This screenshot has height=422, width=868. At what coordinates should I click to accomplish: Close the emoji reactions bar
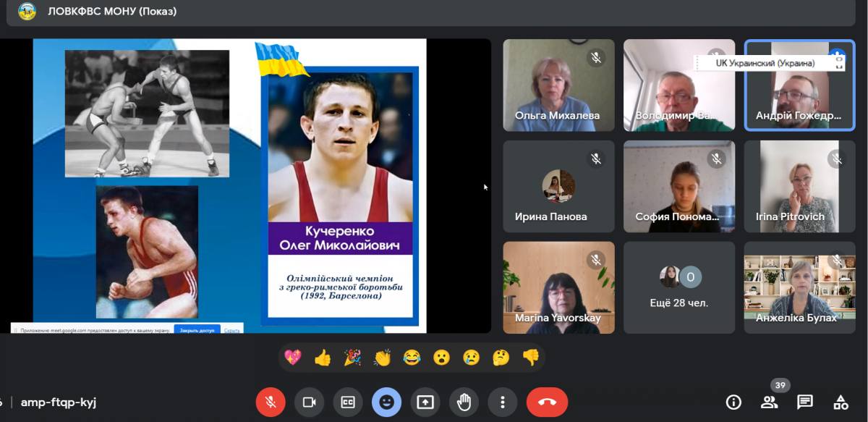tap(386, 402)
